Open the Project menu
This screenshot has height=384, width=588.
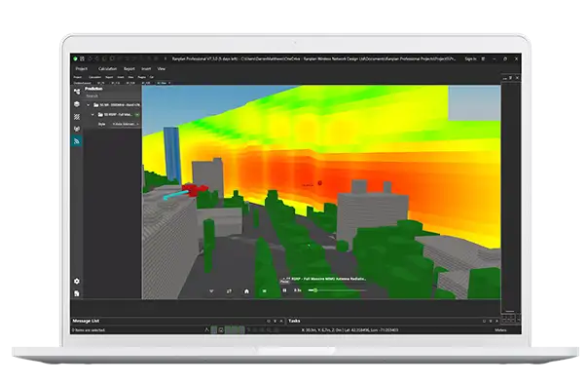[x=81, y=68]
